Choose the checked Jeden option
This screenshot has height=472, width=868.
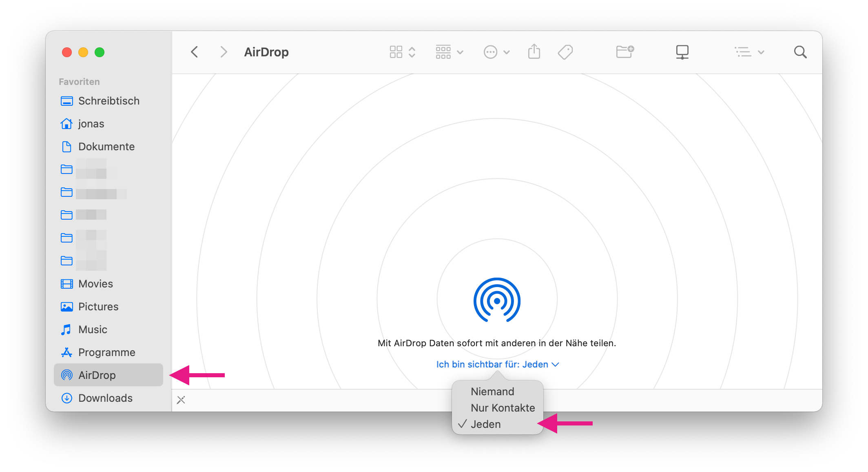click(485, 424)
